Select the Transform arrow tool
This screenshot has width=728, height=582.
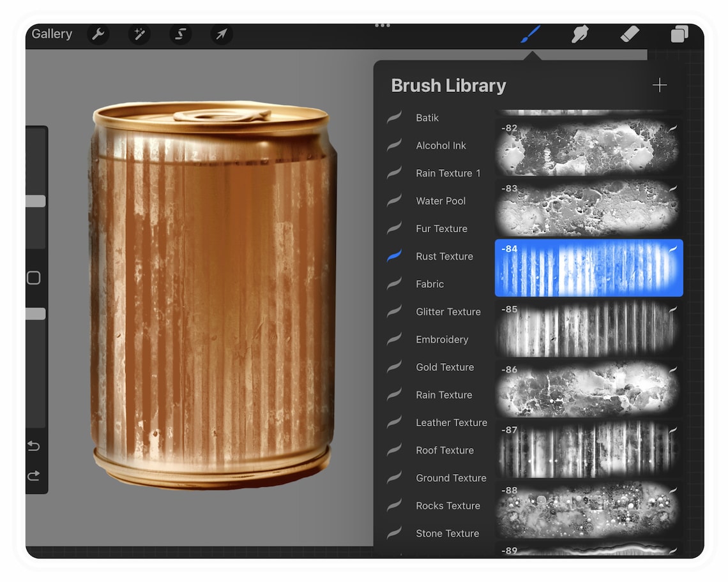coord(221,34)
